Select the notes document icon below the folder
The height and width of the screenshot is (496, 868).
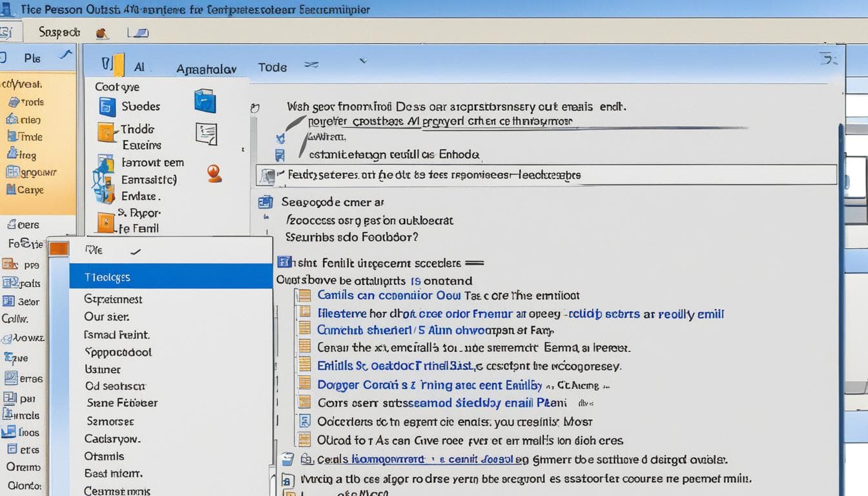click(207, 134)
